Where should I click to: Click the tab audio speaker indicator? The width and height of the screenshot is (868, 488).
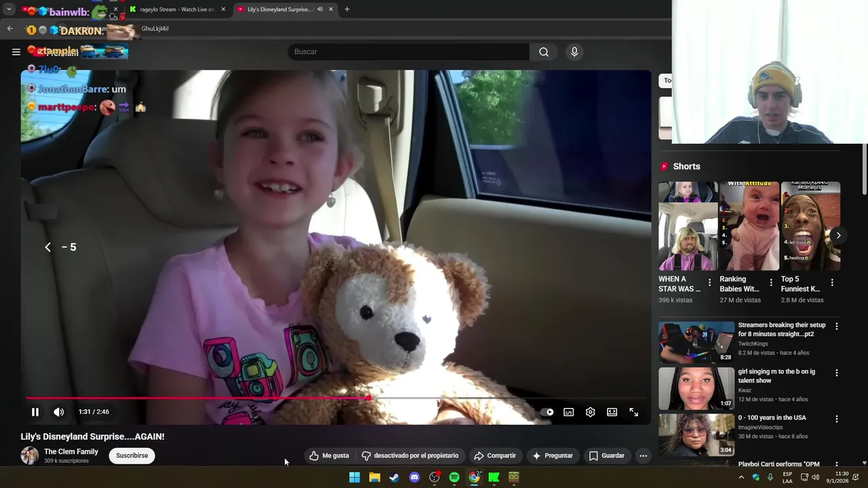point(319,9)
